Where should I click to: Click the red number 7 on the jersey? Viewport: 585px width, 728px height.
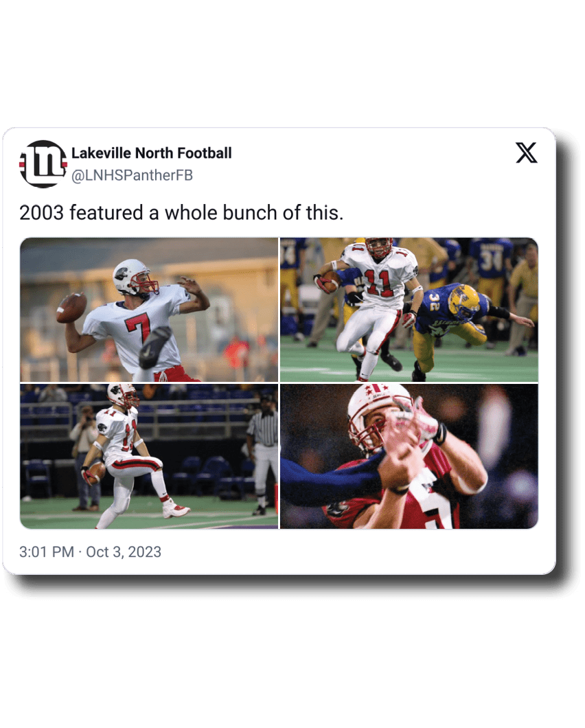[138, 330]
